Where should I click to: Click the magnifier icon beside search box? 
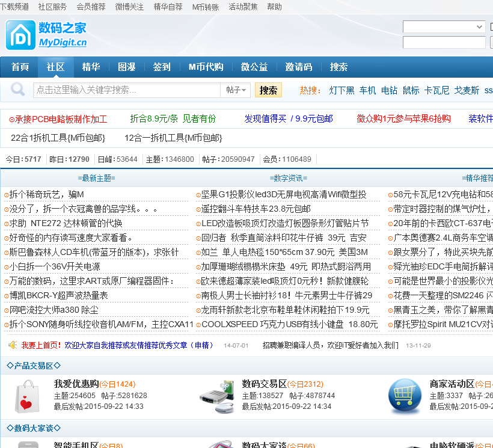pos(17,90)
